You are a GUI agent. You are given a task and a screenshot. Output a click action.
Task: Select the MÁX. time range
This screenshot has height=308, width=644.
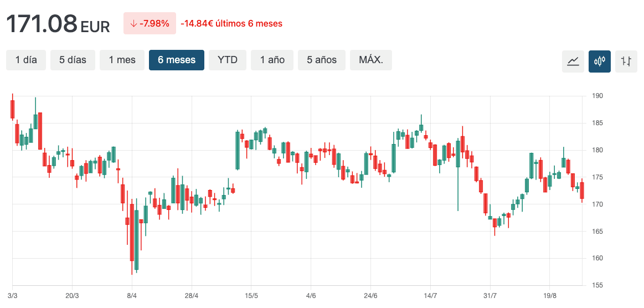point(370,60)
